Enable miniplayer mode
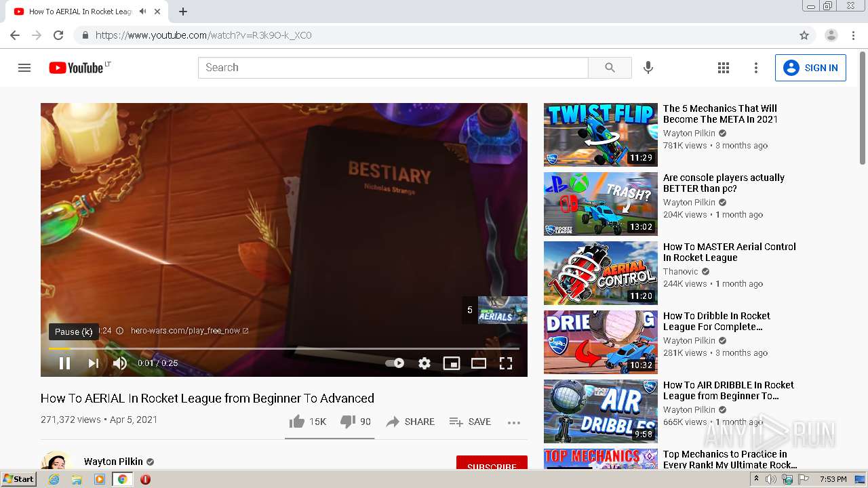 point(452,363)
